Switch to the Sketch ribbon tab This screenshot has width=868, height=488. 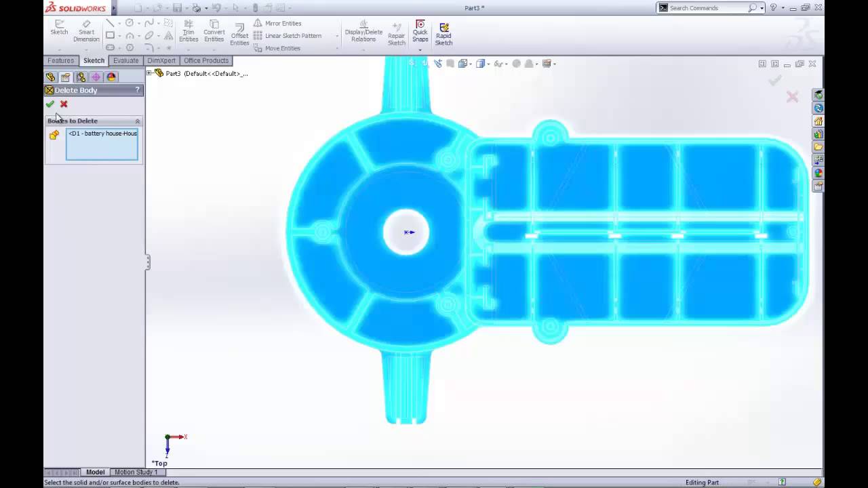click(x=94, y=61)
